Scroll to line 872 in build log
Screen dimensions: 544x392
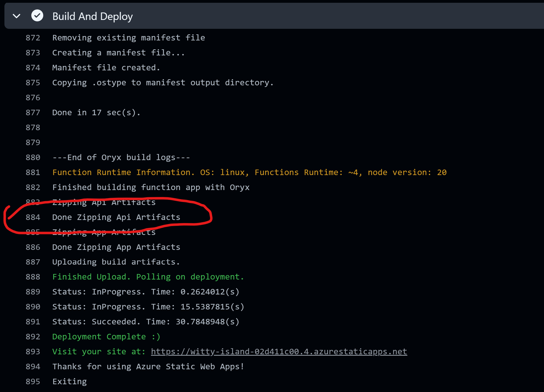(33, 38)
